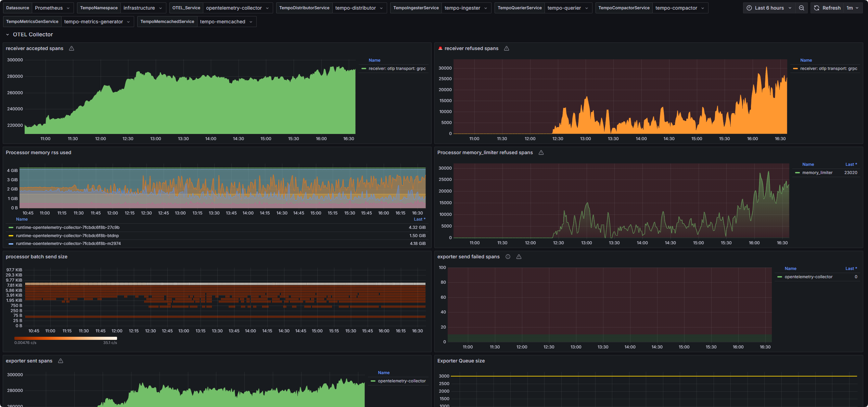
Task: Open the Datasource Prometheus dropdown
Action: 52,8
